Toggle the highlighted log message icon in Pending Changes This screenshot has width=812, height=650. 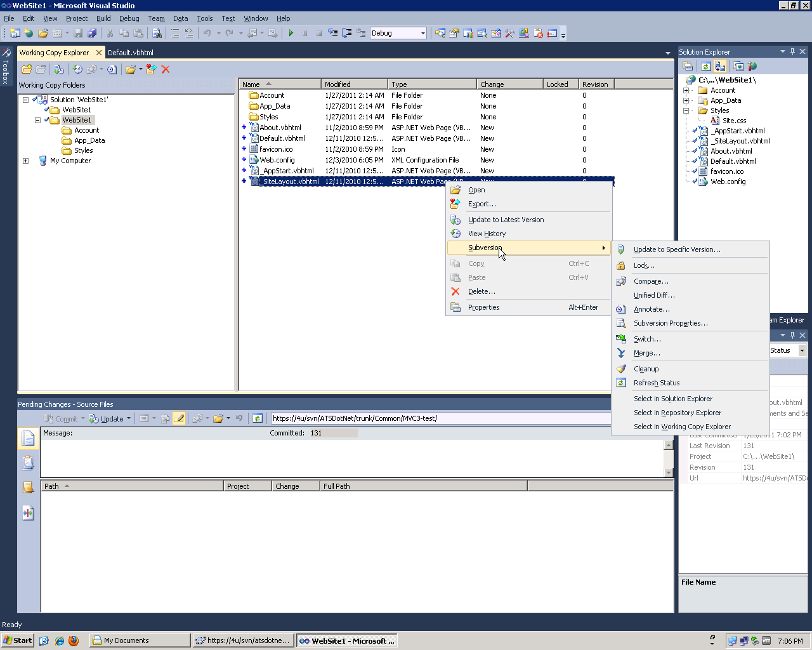click(179, 418)
